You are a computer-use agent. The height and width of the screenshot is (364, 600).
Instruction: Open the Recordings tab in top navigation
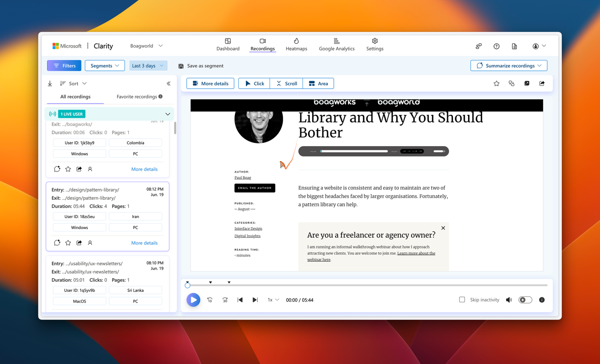[262, 44]
